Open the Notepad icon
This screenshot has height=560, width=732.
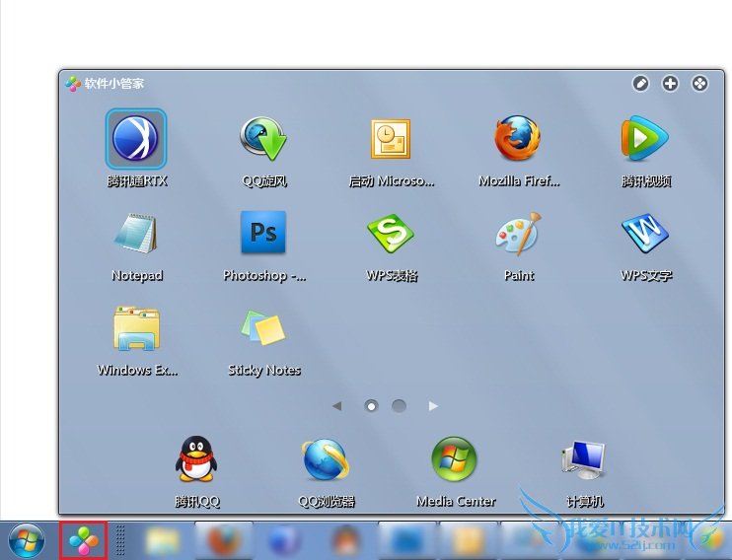pyautogui.click(x=136, y=234)
